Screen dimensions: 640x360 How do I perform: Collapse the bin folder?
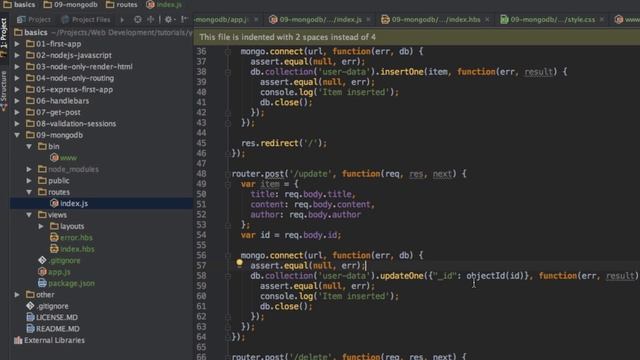click(x=29, y=146)
